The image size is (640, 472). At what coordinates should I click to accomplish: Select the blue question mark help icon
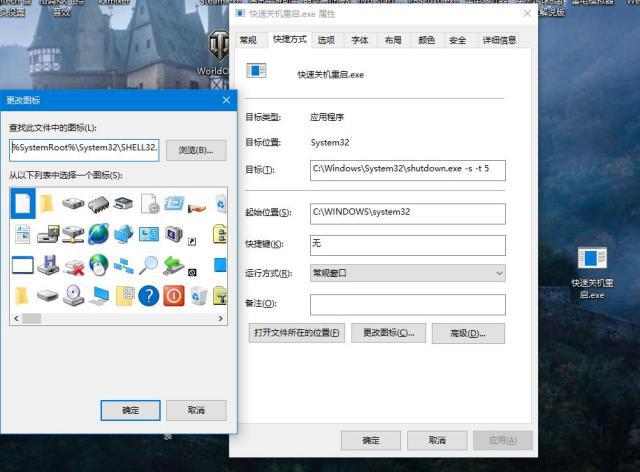(149, 296)
